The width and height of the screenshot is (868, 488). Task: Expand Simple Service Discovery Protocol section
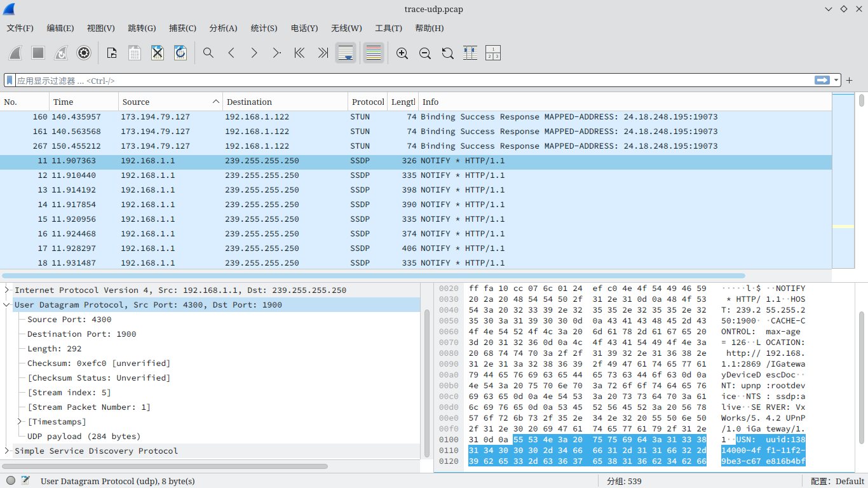point(7,451)
